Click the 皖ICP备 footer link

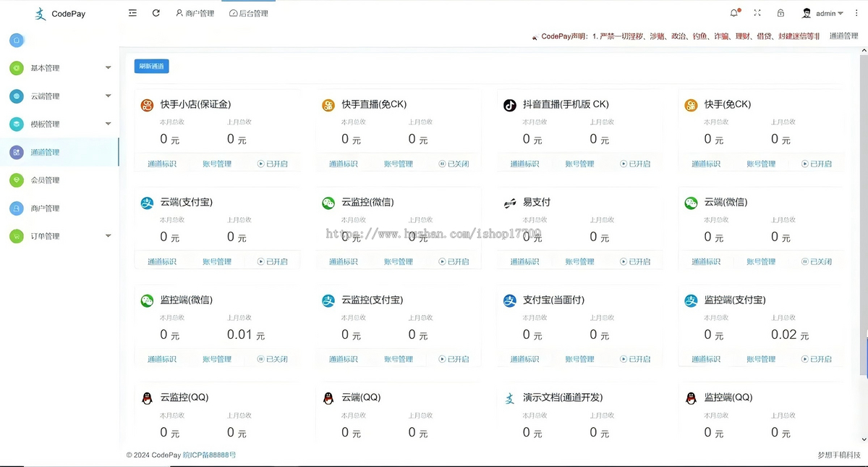pyautogui.click(x=210, y=455)
